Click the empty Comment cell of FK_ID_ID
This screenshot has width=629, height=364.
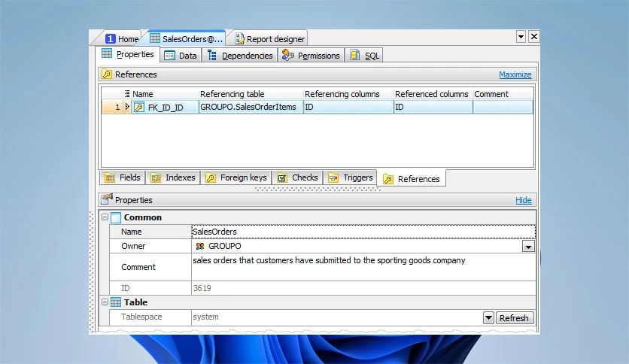point(503,107)
